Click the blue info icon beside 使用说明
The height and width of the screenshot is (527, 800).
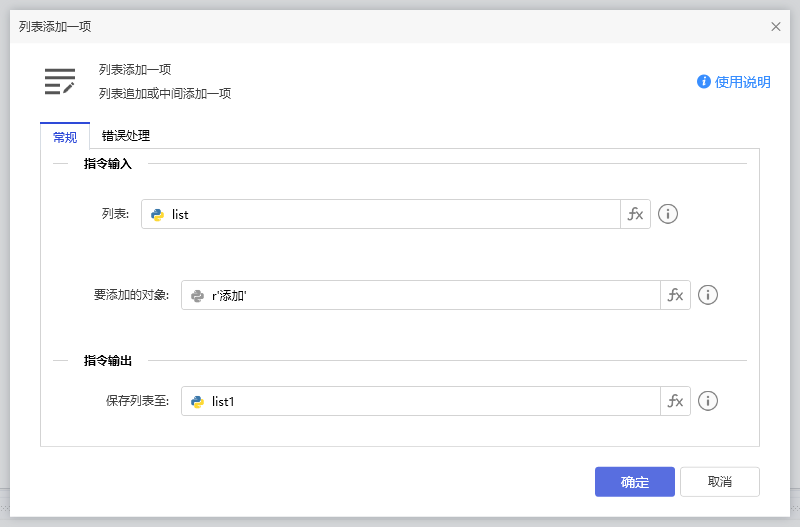pyautogui.click(x=704, y=82)
